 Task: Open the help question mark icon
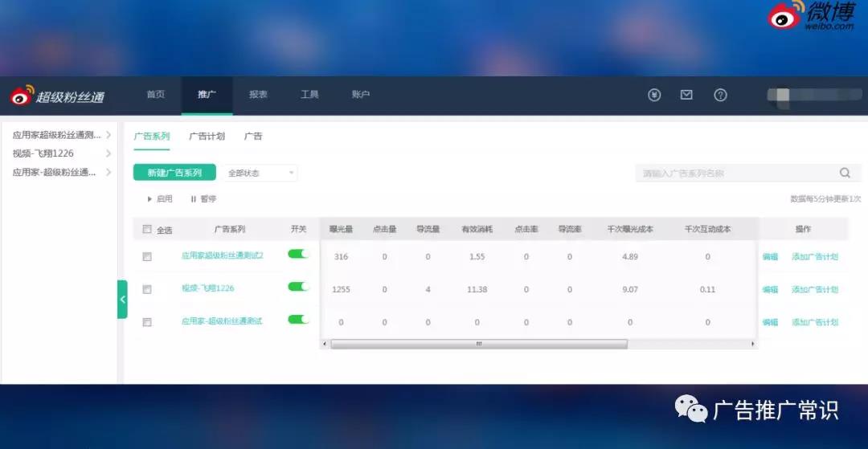[x=720, y=95]
